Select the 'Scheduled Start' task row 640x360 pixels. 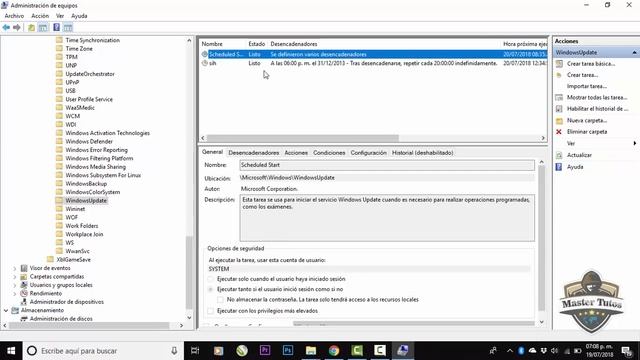point(373,54)
